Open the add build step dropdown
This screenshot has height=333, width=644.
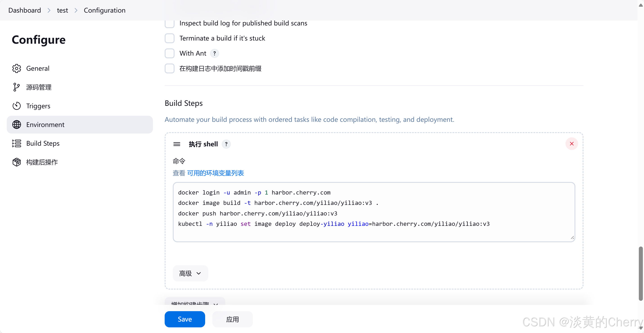195,302
